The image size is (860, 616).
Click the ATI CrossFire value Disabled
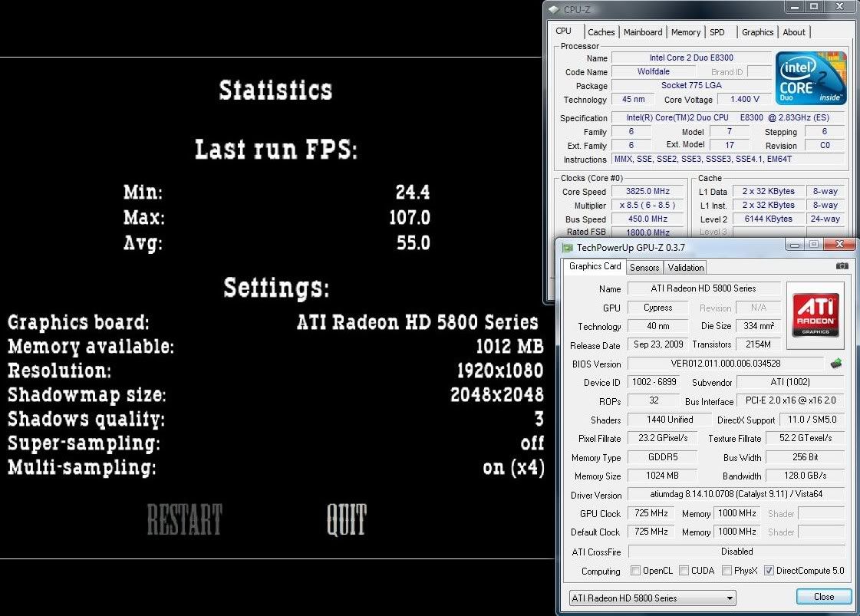(736, 552)
